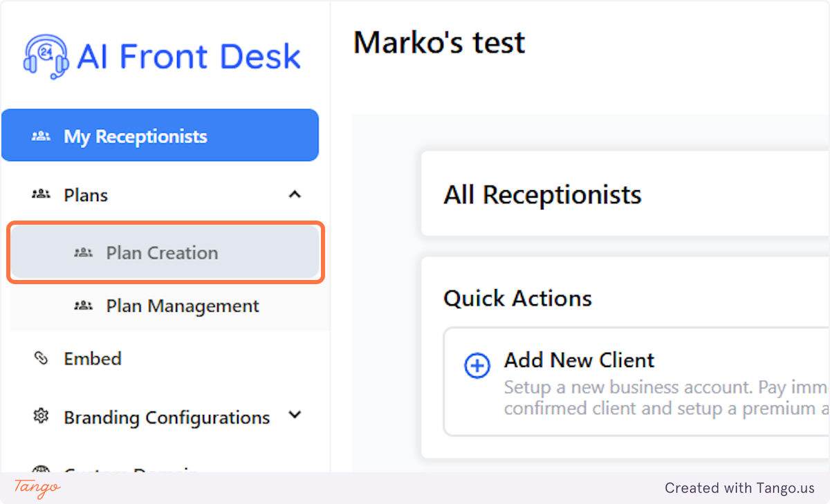Select the My Receptionists people icon
Image resolution: width=830 pixels, height=504 pixels.
(41, 136)
